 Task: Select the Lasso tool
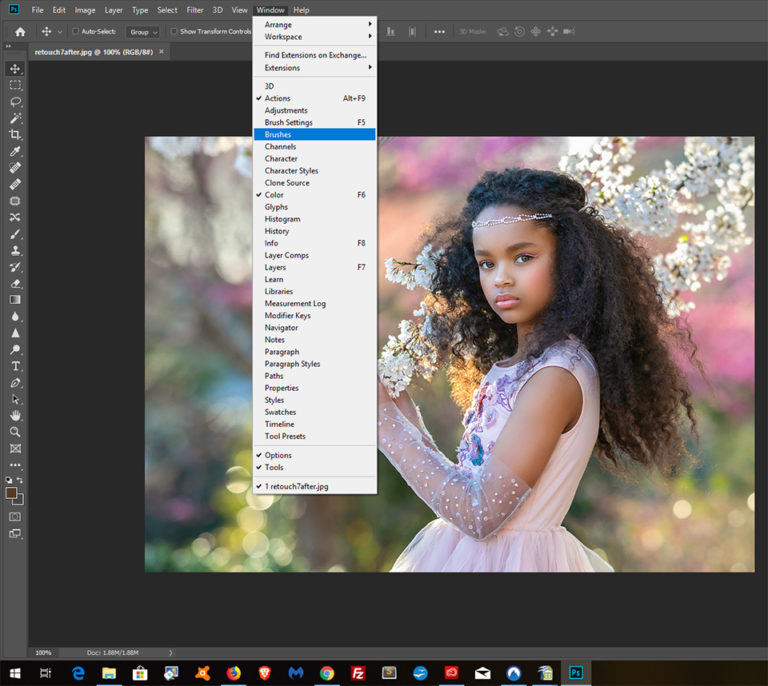coord(15,101)
